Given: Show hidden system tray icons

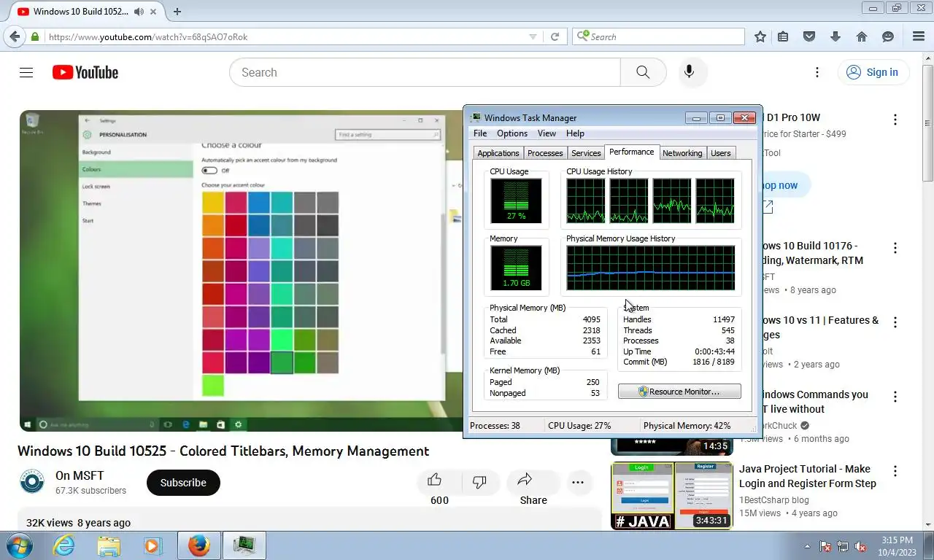Looking at the screenshot, I should (807, 546).
